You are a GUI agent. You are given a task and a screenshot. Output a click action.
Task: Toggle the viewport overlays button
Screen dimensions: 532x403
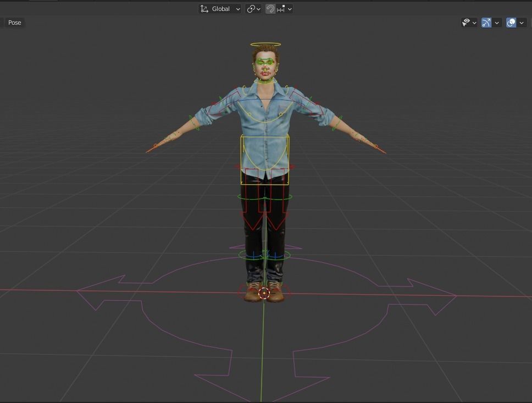[511, 23]
